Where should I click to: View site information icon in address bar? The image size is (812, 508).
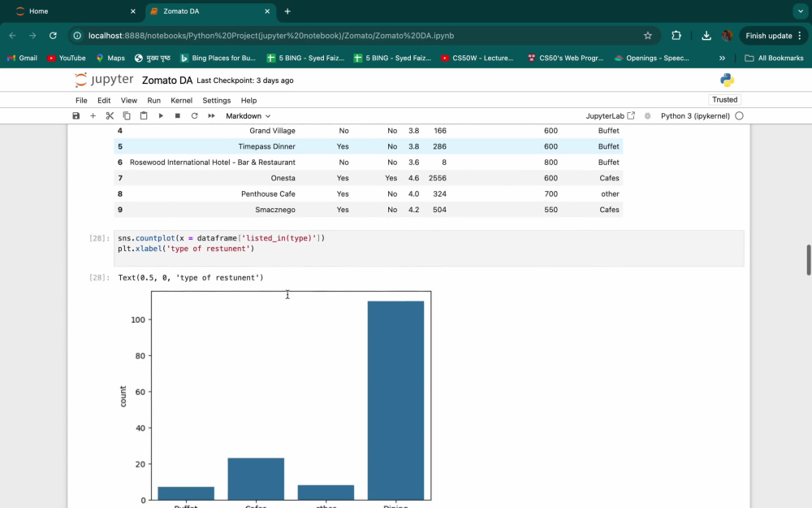click(x=77, y=35)
